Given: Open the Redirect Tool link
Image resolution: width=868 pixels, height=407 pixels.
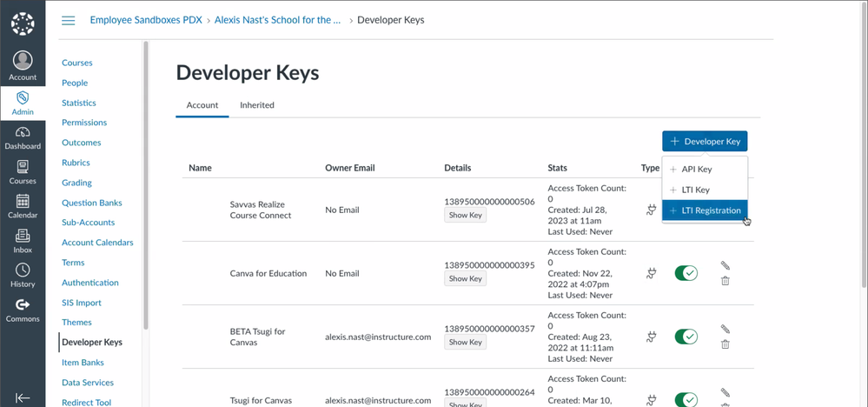Looking at the screenshot, I should pos(86,403).
